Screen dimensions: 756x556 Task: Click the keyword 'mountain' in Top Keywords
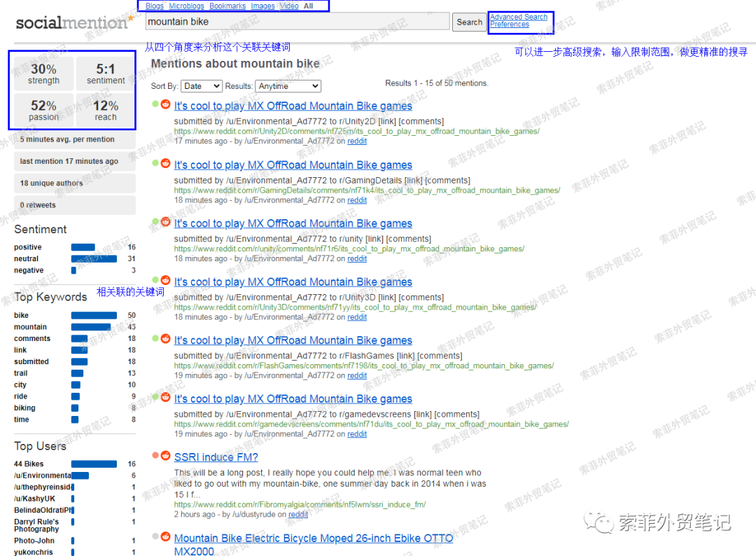pos(30,327)
